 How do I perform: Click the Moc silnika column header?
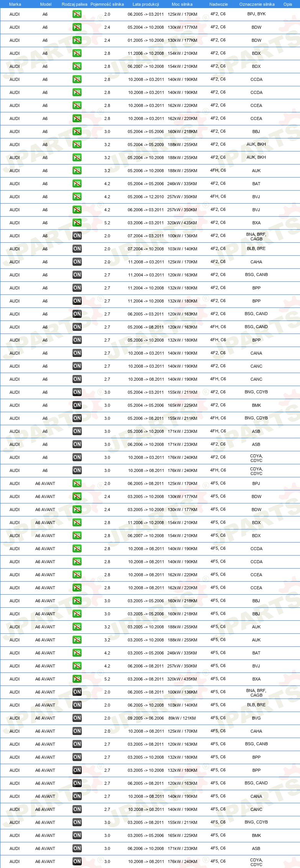182,4
